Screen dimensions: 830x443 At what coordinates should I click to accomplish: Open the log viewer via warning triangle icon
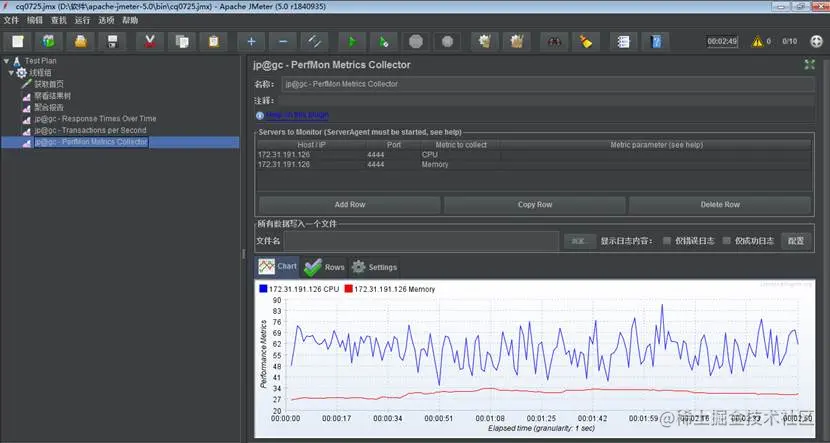point(757,41)
